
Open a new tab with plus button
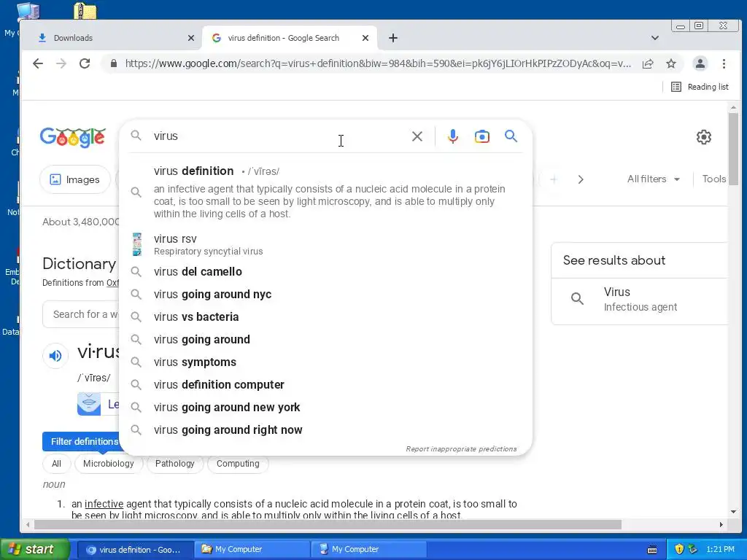point(393,38)
